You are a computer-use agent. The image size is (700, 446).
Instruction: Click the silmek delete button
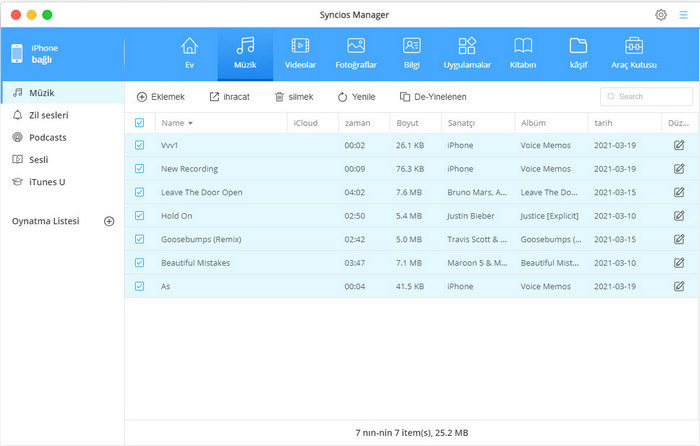tap(294, 97)
